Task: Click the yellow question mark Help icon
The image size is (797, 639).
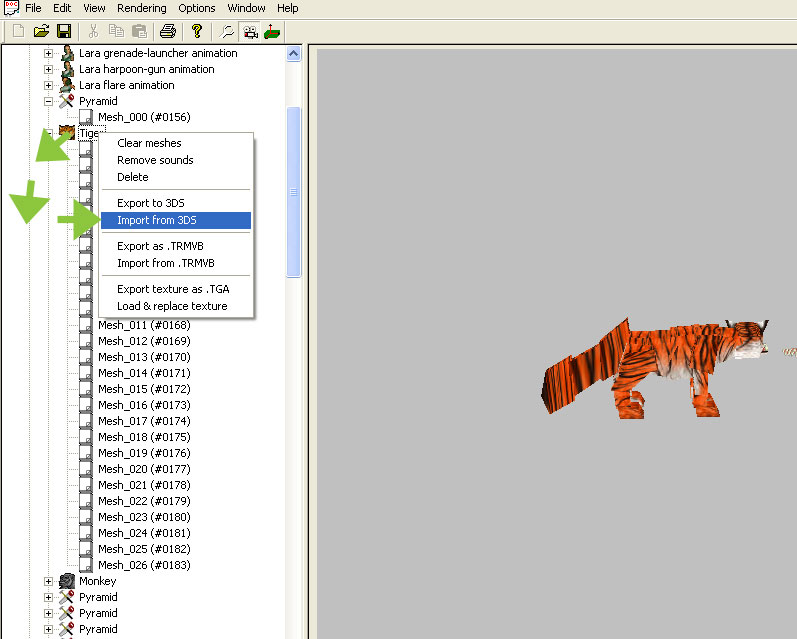Action: [x=197, y=32]
